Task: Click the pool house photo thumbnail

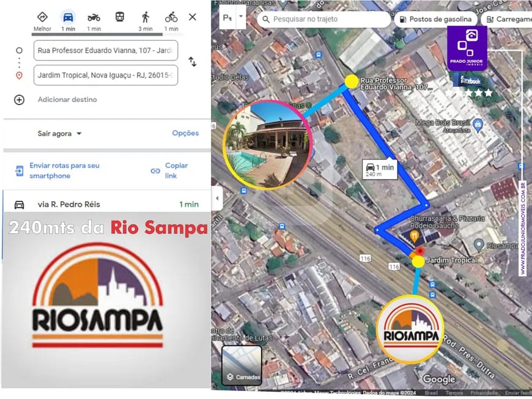Action: (267, 144)
